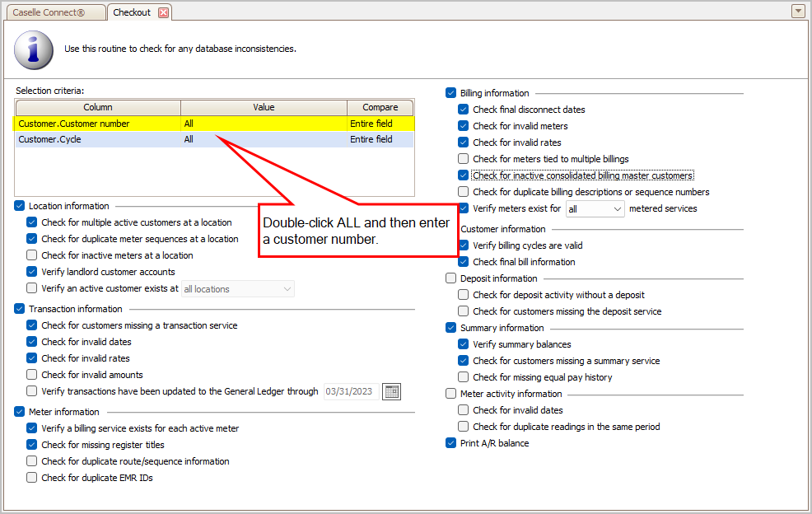Toggle Check for duplicate meter sequences at a location
This screenshot has height=514, width=812.
[32, 239]
